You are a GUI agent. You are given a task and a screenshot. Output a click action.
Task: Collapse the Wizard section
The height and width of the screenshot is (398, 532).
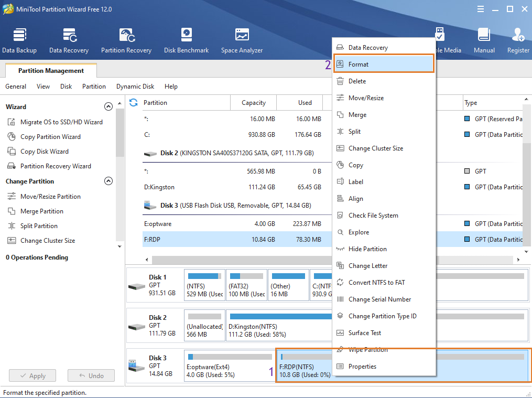pos(108,107)
